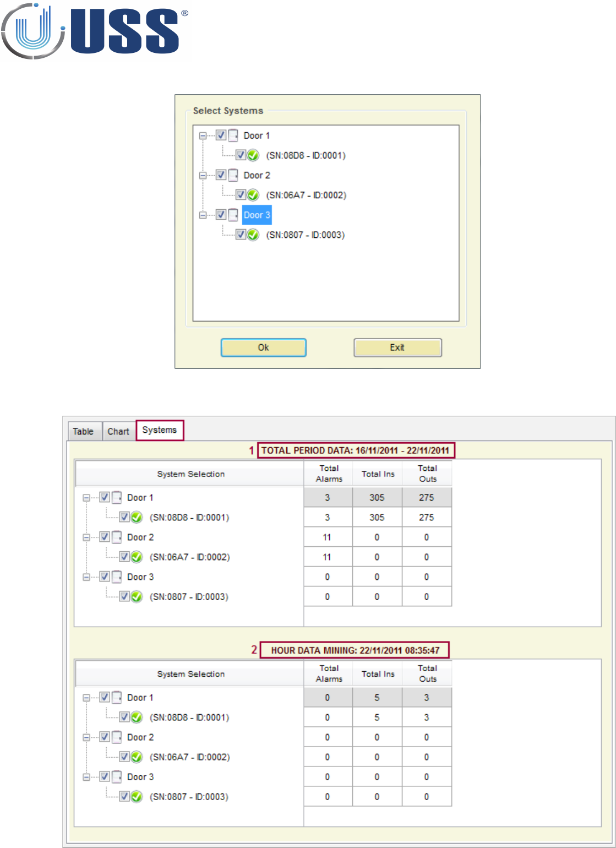Click Door 2's door icon in Select Systems dialog

click(x=233, y=175)
